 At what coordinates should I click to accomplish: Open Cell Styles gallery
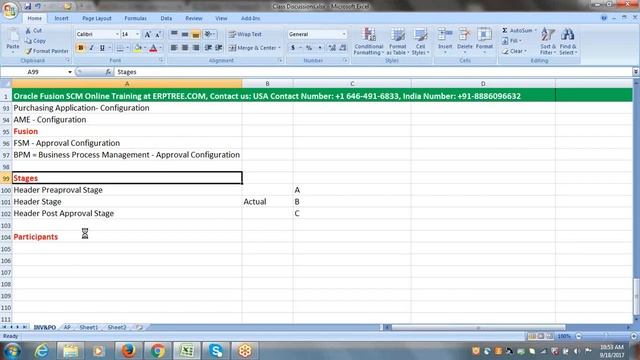click(x=420, y=41)
